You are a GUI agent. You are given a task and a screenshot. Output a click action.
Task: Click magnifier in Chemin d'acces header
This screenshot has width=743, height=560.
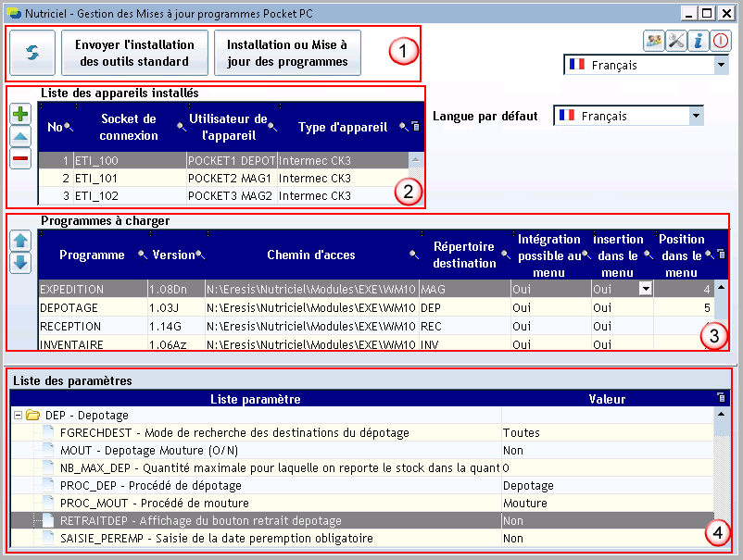pyautogui.click(x=414, y=255)
